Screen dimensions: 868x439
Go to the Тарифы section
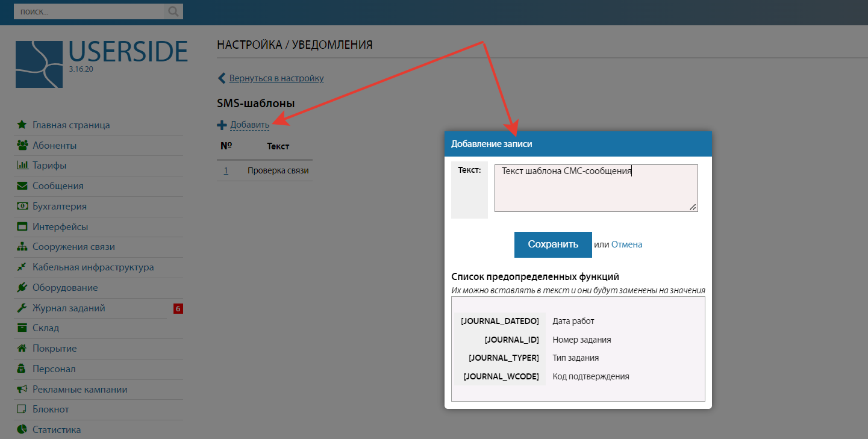click(49, 165)
